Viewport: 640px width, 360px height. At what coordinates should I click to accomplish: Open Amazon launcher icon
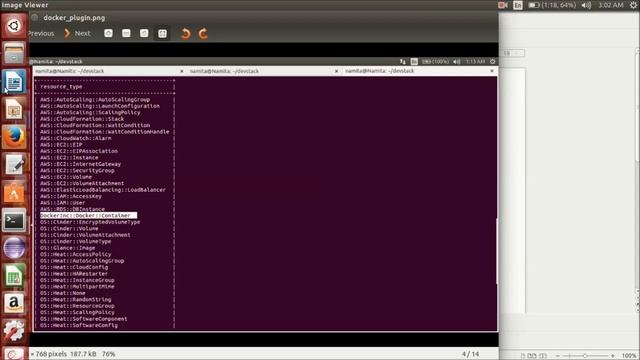tap(14, 303)
